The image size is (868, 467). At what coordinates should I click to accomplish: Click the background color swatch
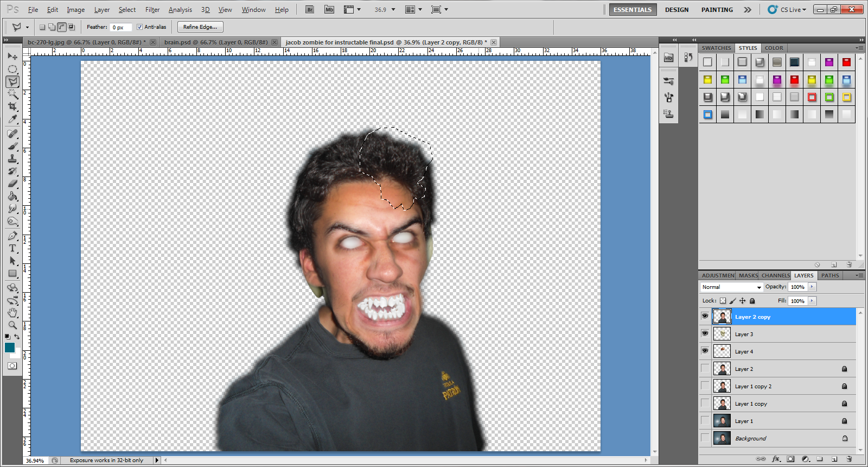[x=17, y=355]
